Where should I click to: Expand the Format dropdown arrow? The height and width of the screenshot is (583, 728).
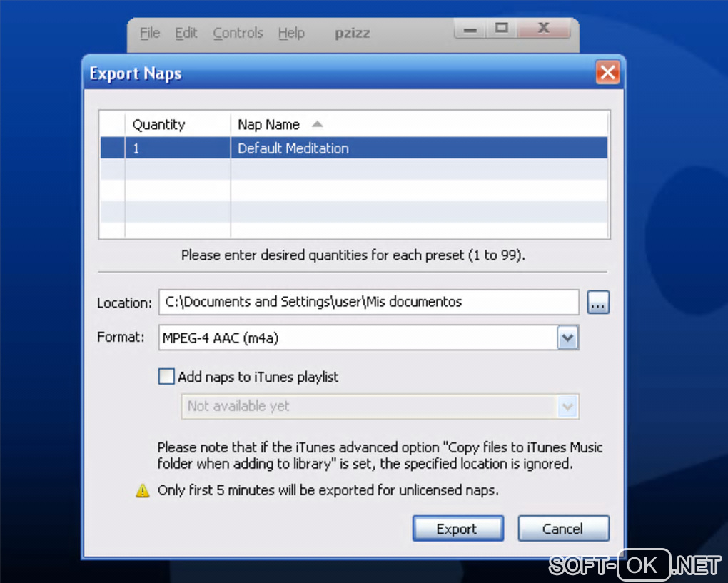click(x=567, y=338)
